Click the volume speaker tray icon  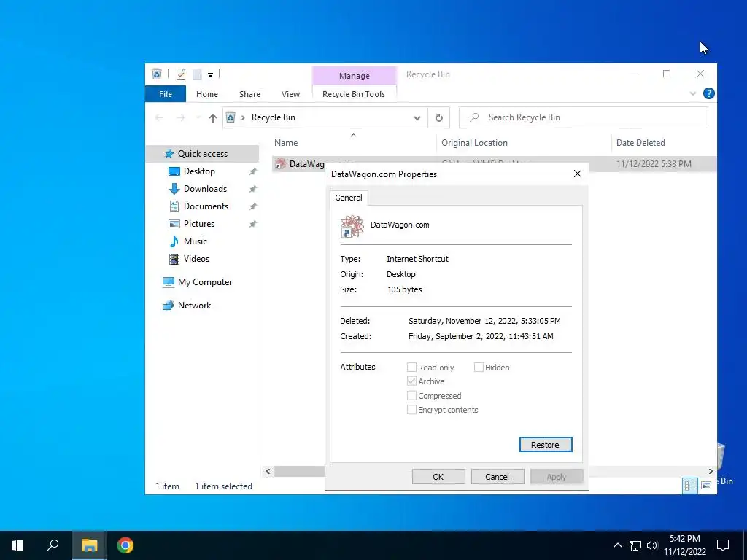652,545
